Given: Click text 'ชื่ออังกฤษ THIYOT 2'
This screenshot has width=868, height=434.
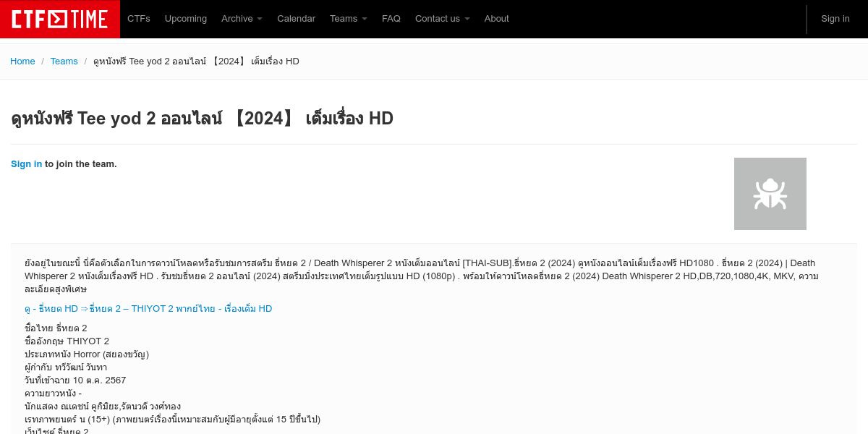Looking at the screenshot, I should coord(67,341).
